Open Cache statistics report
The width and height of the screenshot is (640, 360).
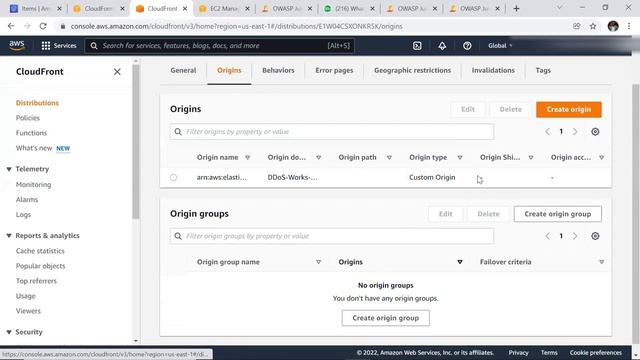tap(40, 251)
